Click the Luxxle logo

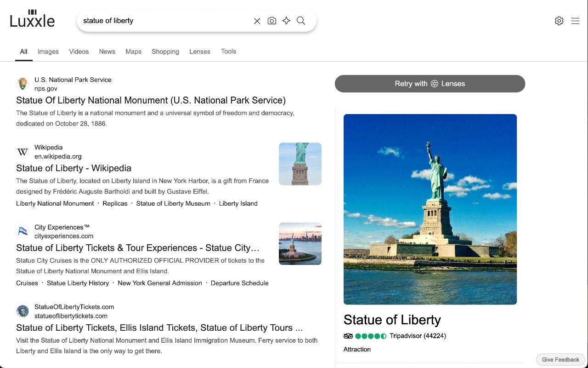click(x=32, y=18)
